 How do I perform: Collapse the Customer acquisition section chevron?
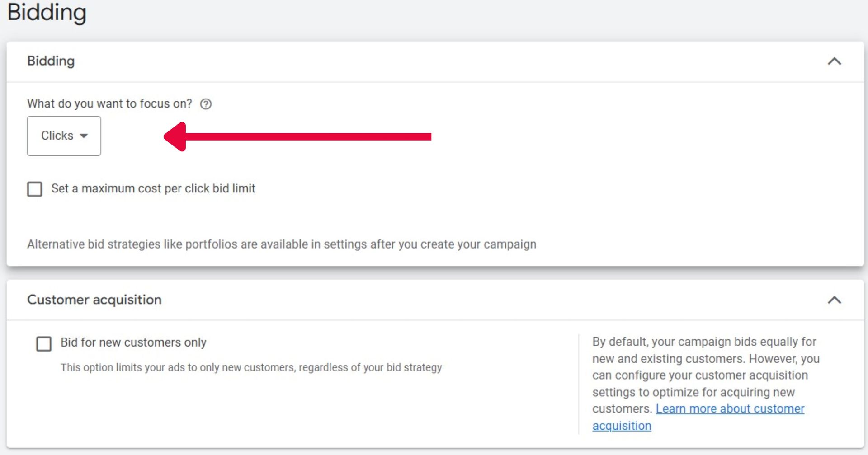coord(835,300)
